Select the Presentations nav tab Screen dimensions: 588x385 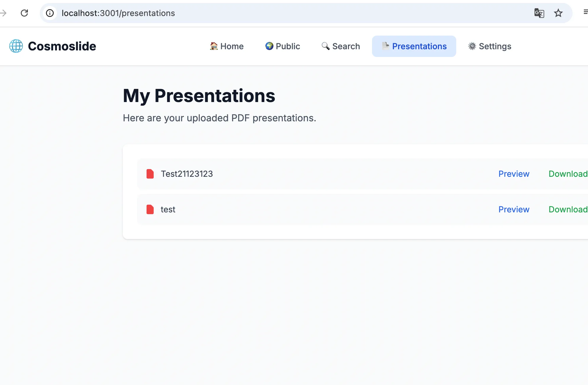(414, 46)
